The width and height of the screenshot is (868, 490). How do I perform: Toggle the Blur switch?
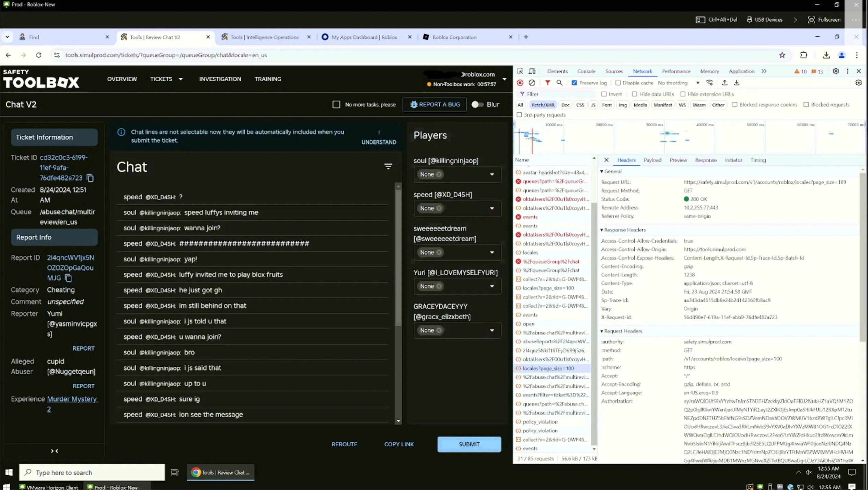tap(477, 104)
